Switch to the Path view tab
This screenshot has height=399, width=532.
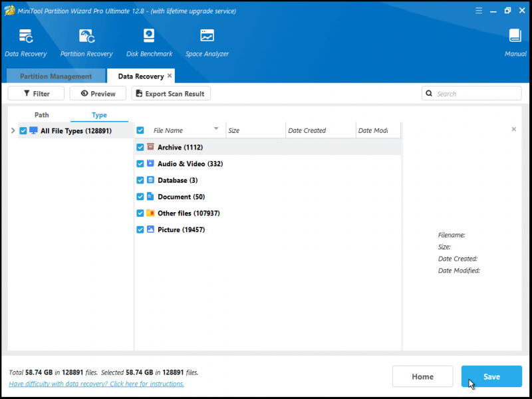tap(42, 115)
